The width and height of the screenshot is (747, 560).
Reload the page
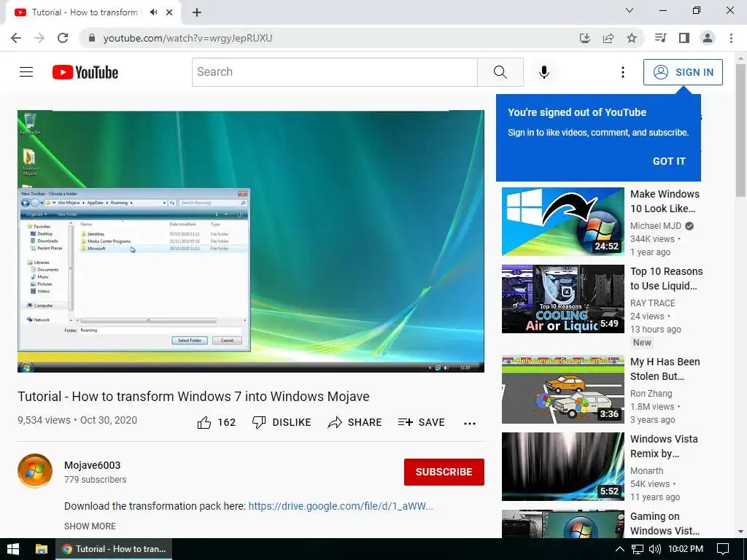click(63, 38)
